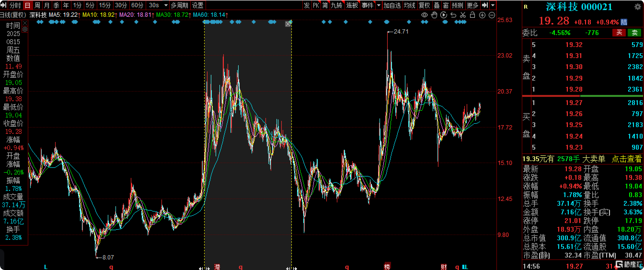Screen dimensions: 644x270
Task: Click 加自选 add to watchlist
Action: point(392,5)
